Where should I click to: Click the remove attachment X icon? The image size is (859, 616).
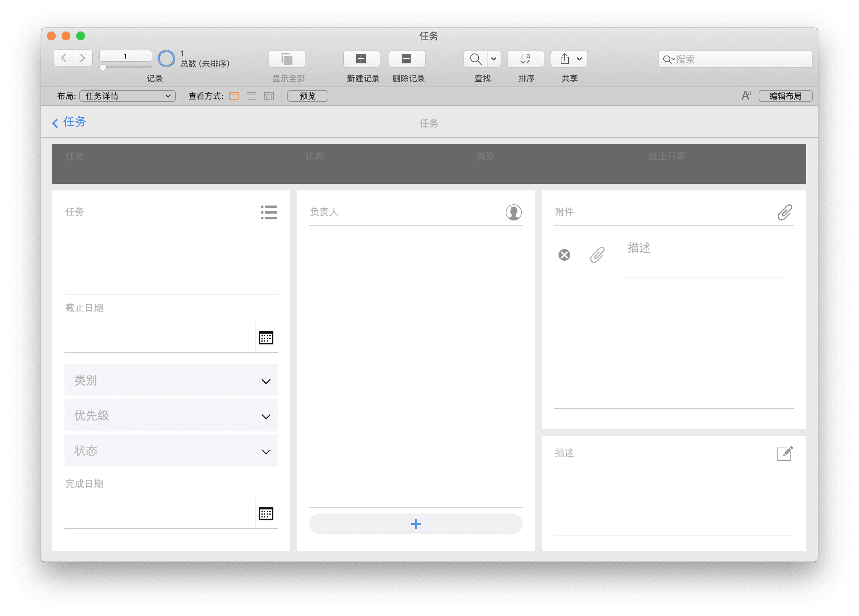click(x=564, y=255)
